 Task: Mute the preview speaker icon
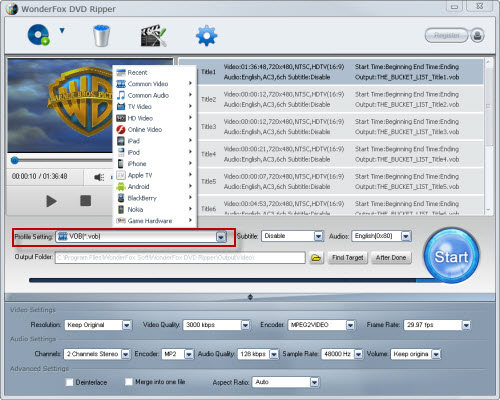click(99, 177)
